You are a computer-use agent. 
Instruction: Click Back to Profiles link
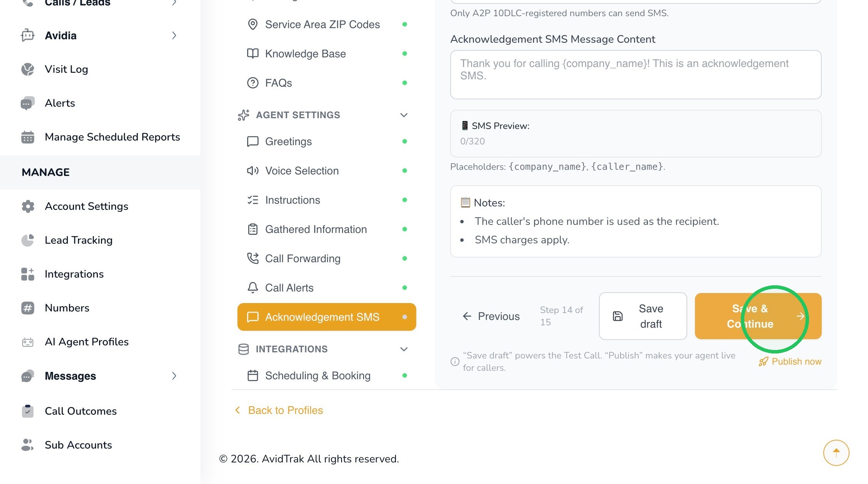pos(279,410)
